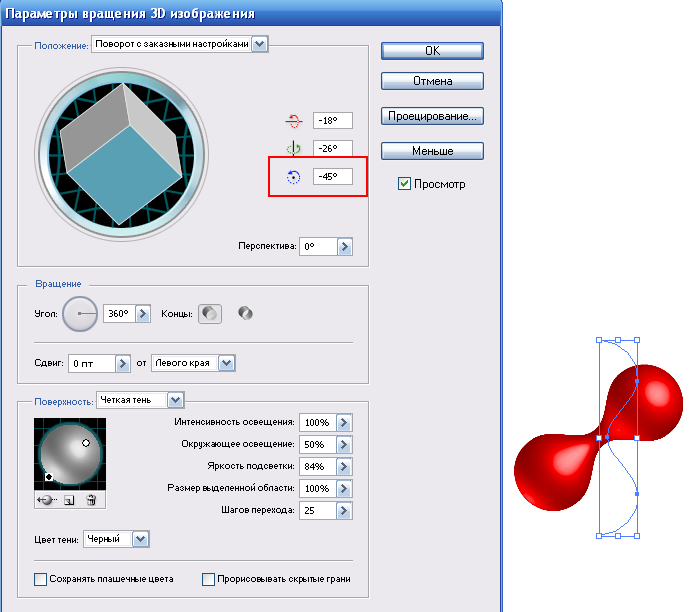Select the hollow ends icon
Image resolution: width=690 pixels, height=612 pixels.
click(245, 313)
